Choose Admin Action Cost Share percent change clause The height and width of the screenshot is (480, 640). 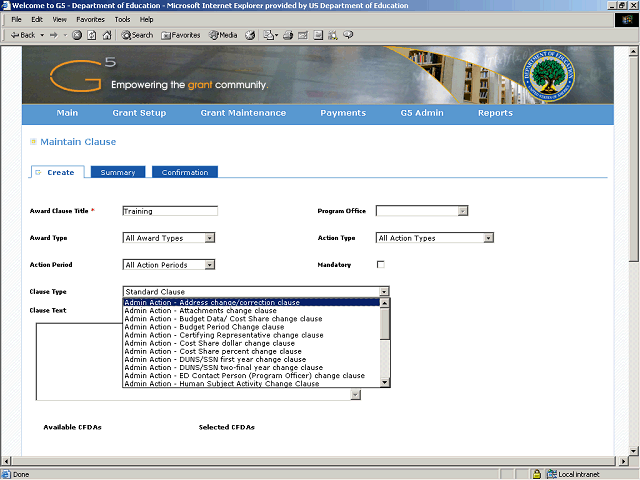coord(251,351)
